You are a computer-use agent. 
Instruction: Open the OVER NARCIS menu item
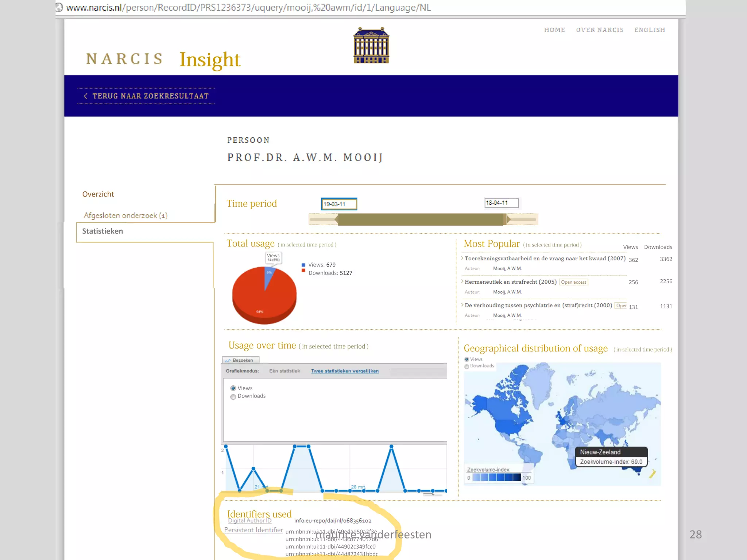coord(600,30)
